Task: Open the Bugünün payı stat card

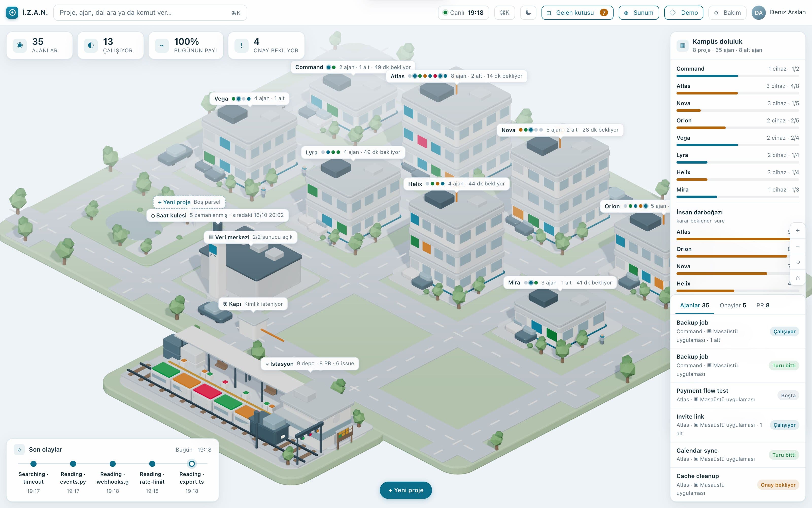Action: click(186, 45)
